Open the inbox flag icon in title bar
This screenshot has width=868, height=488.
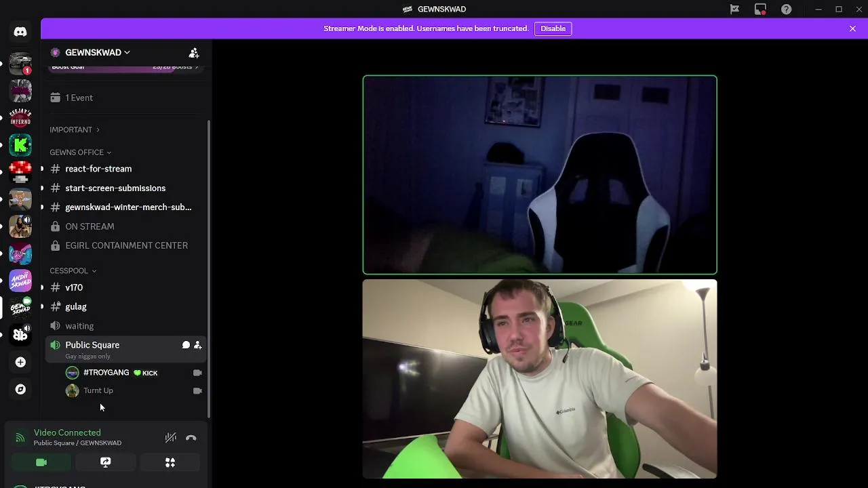tap(734, 9)
